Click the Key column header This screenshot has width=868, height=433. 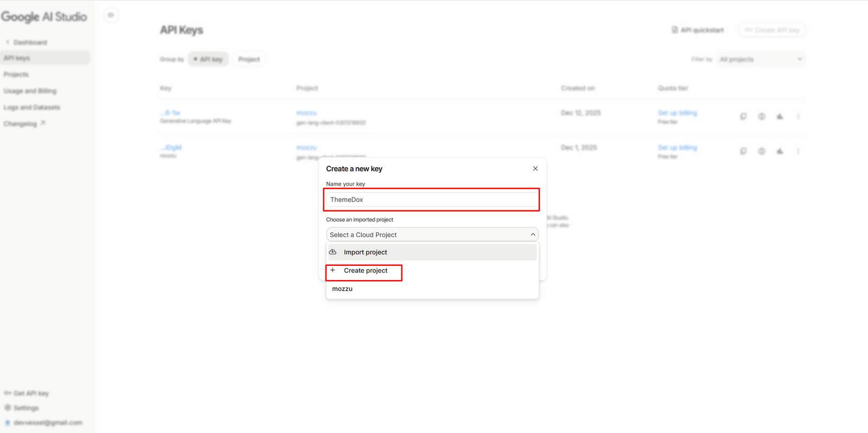tap(165, 88)
